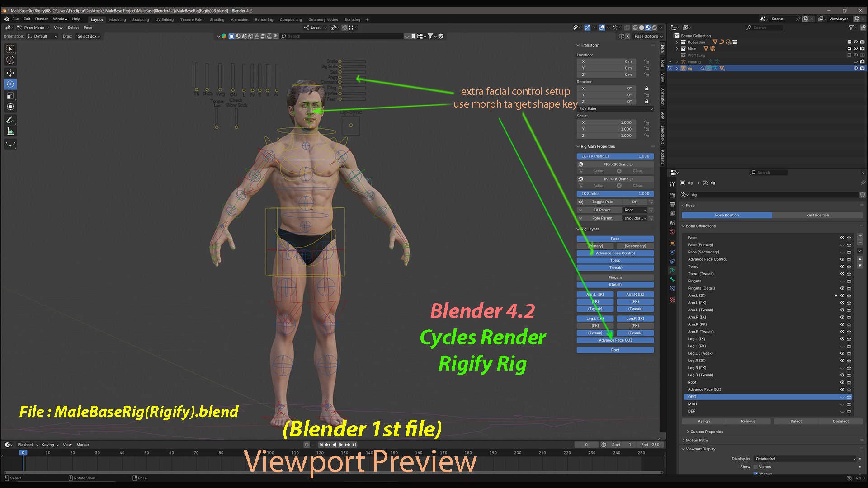Show the Face (Primary) bone collection
Screen dimensions: 868x488
(x=842, y=245)
